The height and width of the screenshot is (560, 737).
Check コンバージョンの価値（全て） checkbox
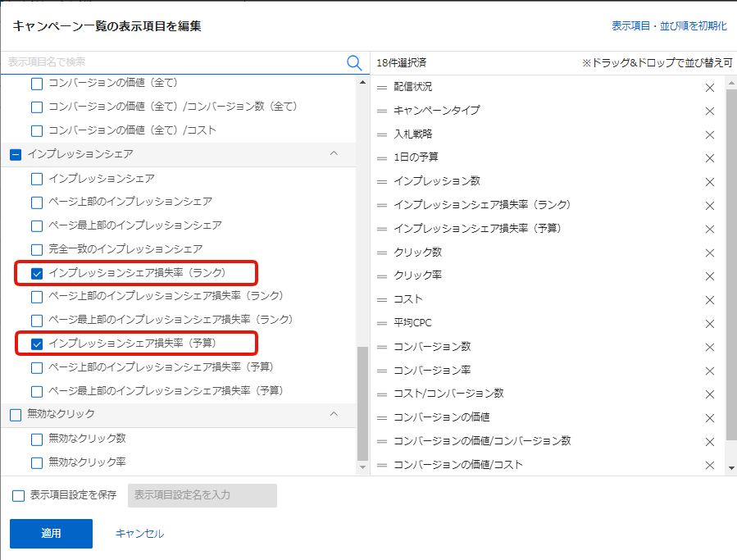coord(37,84)
